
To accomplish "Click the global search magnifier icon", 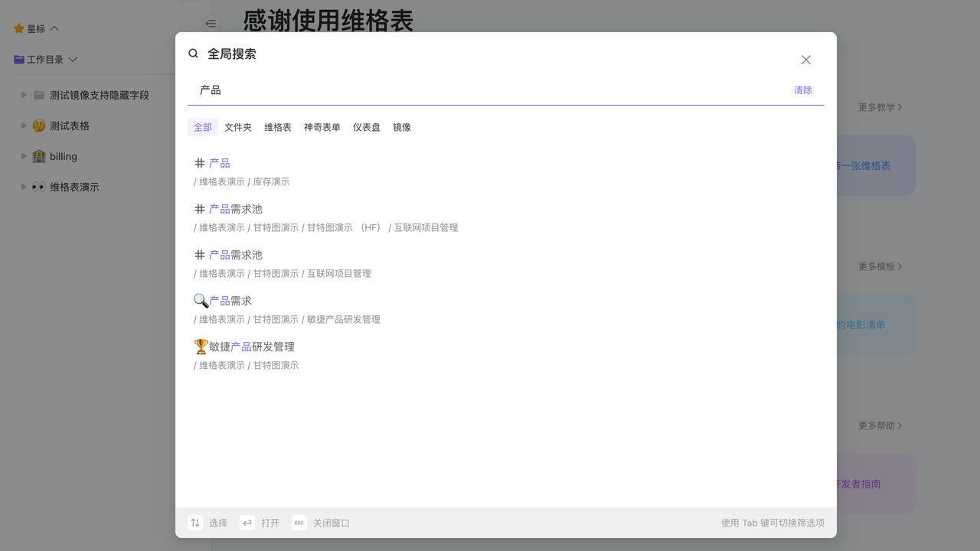I will click(x=194, y=54).
